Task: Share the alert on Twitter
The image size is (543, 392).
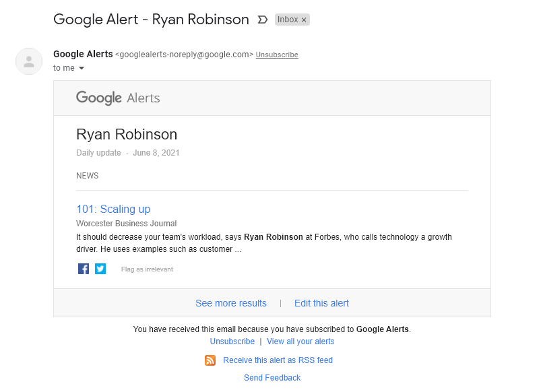Action: click(100, 268)
